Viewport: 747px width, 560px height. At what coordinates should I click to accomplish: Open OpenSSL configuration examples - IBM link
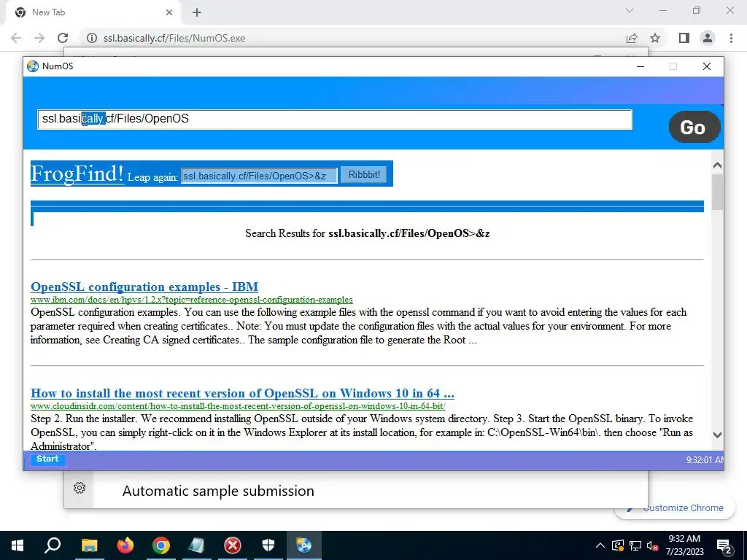[144, 287]
